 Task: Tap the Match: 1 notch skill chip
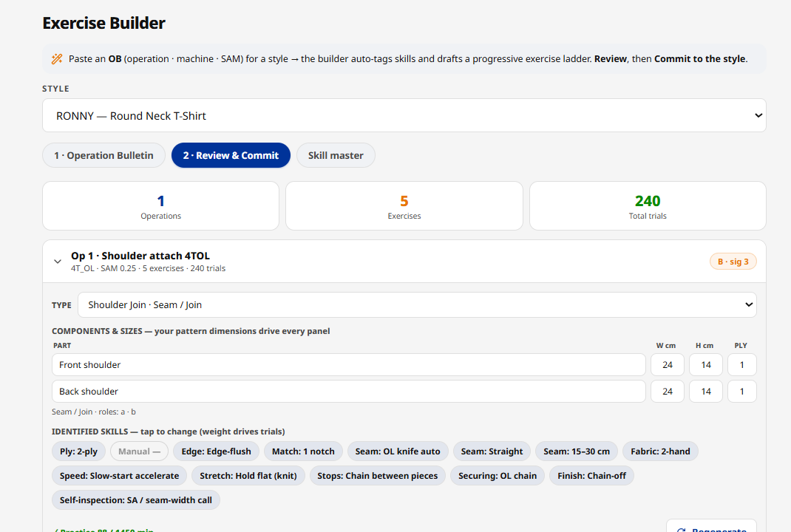pyautogui.click(x=303, y=451)
